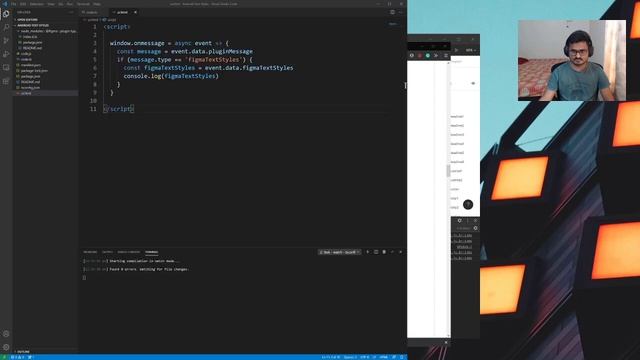640x360 pixels.
Task: Open the Help menu
Action: (97, 4)
